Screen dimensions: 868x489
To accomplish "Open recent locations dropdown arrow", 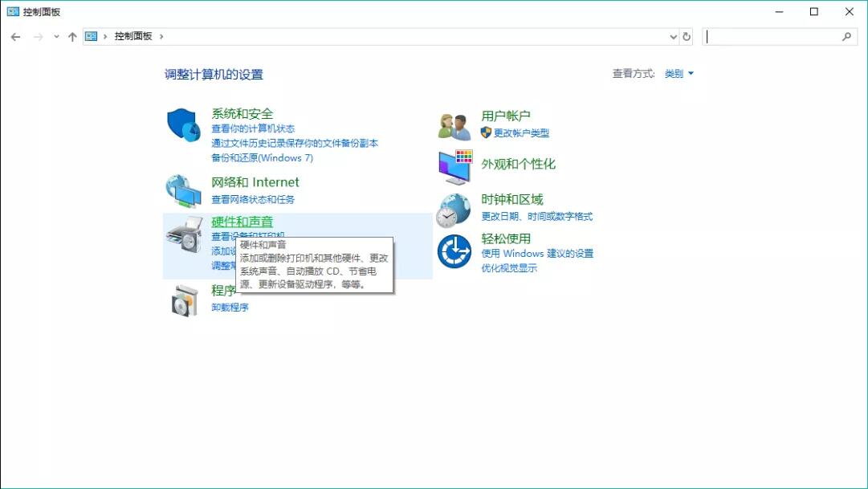I will [56, 37].
